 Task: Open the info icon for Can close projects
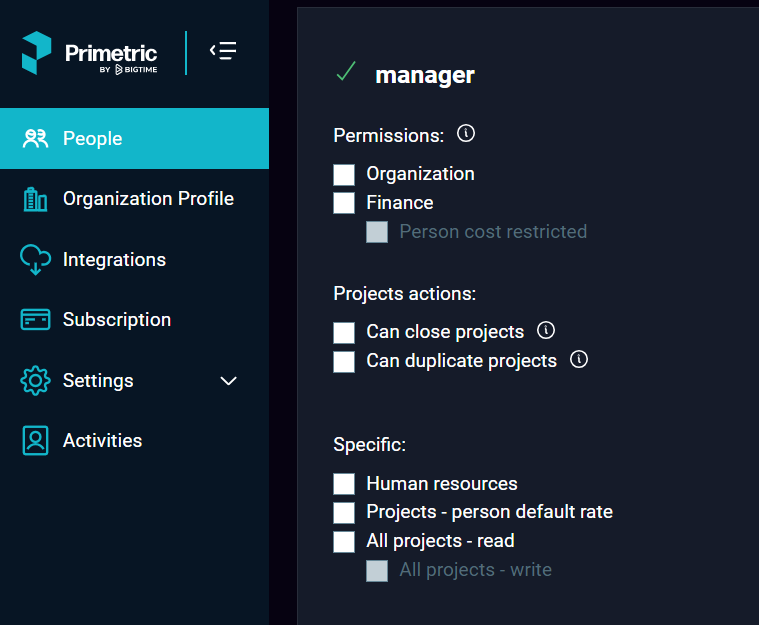pyautogui.click(x=546, y=330)
